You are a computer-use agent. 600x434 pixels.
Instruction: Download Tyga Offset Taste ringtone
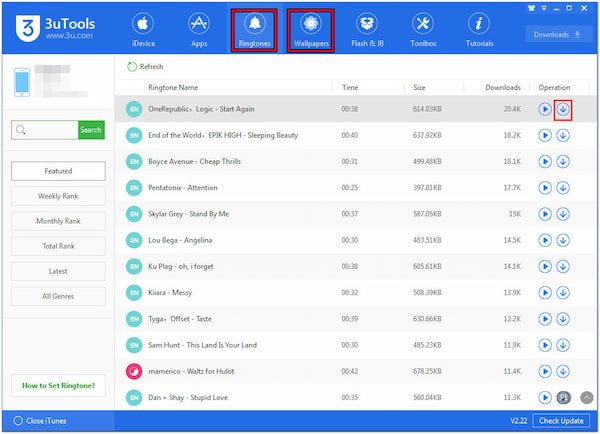tap(563, 319)
